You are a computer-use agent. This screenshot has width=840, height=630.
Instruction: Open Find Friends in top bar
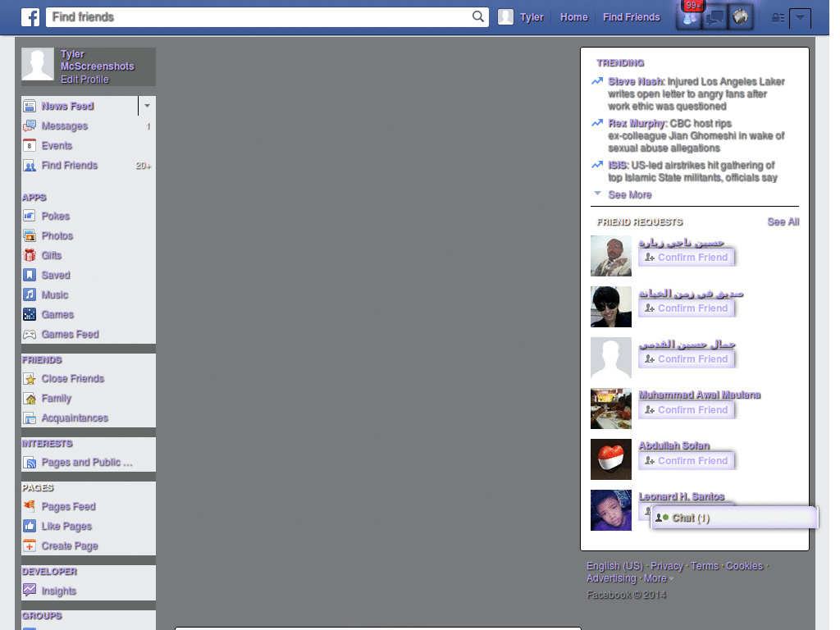631,17
